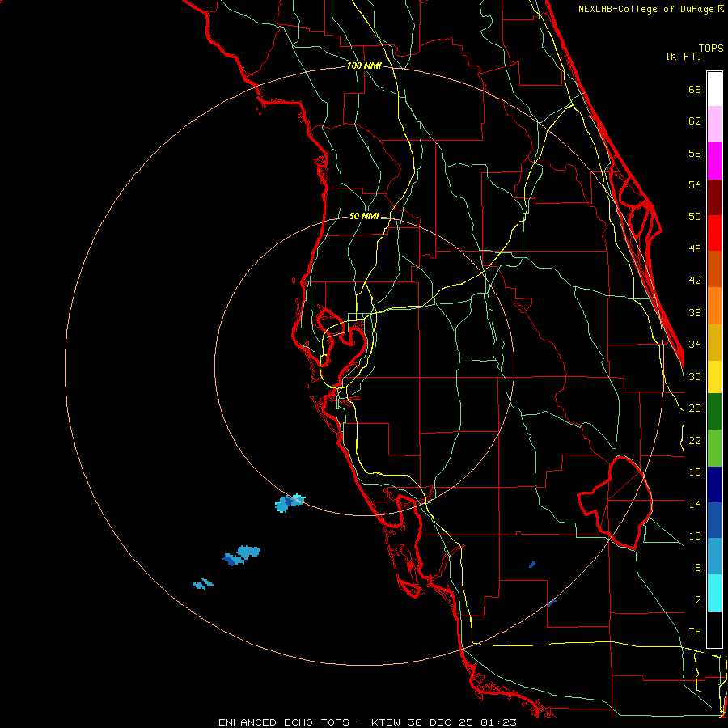Click the smallest, southwesternmost Gulf echo
The width and height of the screenshot is (728, 728).
click(203, 583)
